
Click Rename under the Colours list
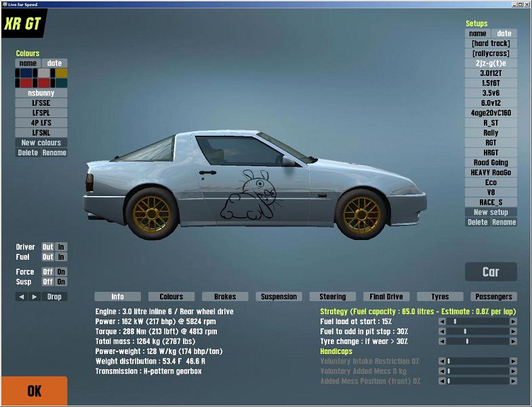coord(54,153)
